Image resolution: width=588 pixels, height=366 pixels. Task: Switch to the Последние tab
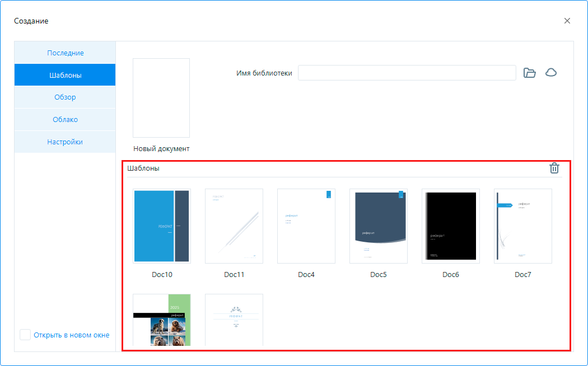pos(64,52)
